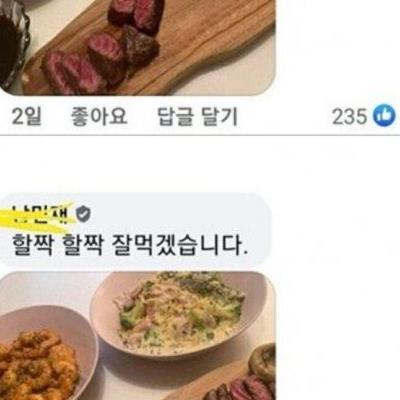Select the comment text 할짝 할짝 잘먹겠습니다.
Screen dimensions: 400x400
pos(130,245)
